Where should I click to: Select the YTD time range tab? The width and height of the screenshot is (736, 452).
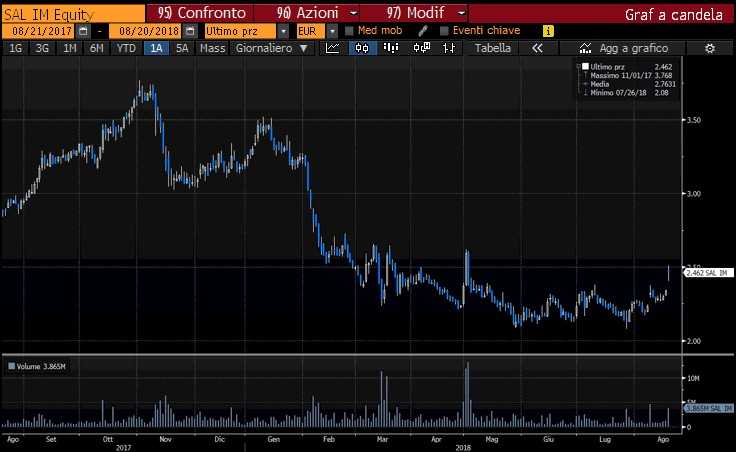[126, 48]
